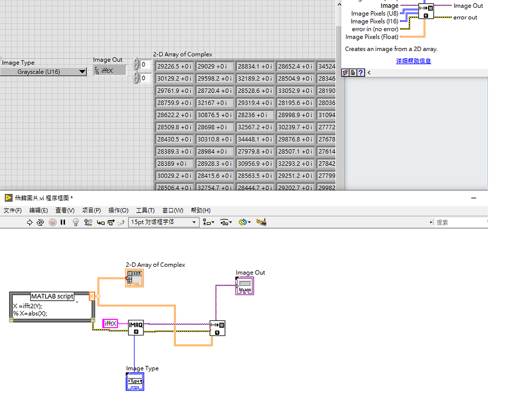Screen dimensions: 532x401
Task: Select the 2-D Array of Complex terminal
Action: click(135, 278)
